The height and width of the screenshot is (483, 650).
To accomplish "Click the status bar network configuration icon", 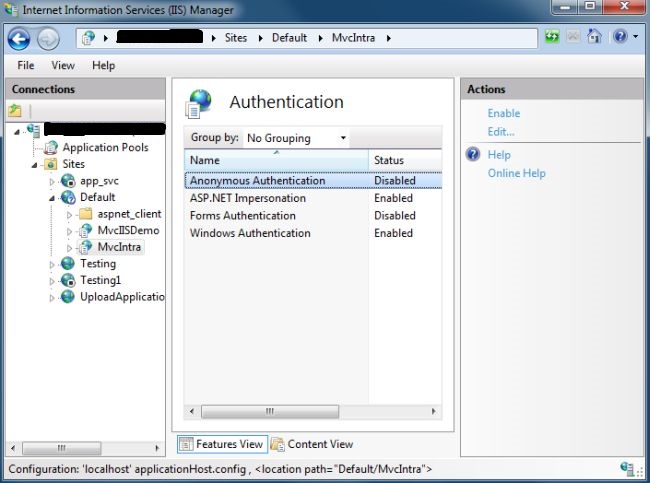I will (x=627, y=469).
